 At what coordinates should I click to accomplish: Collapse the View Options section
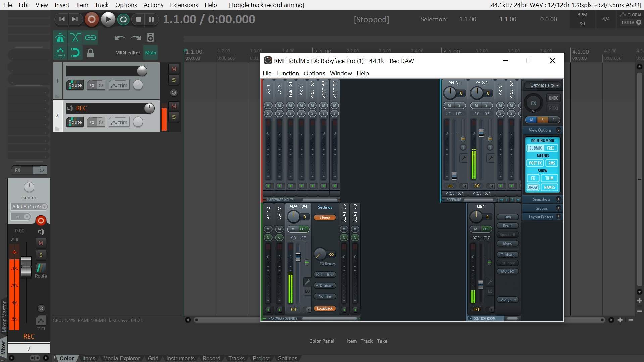(x=558, y=130)
